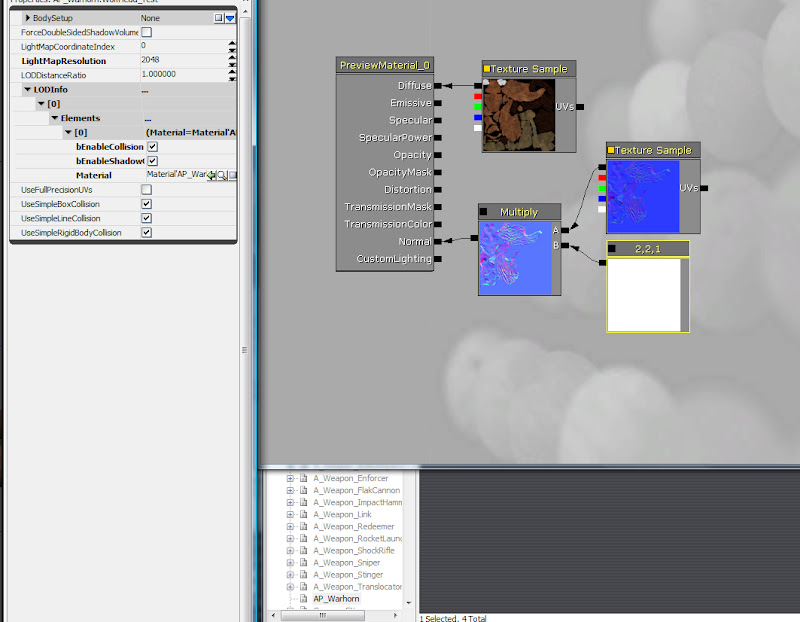
Task: Toggle yellow preview square on diffuse Texture Sample
Action: (x=486, y=68)
